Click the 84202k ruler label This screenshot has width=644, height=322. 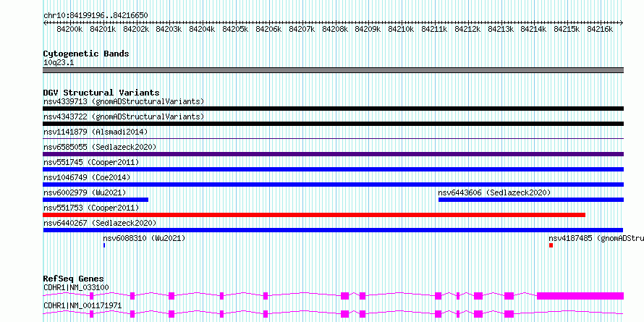click(x=136, y=29)
